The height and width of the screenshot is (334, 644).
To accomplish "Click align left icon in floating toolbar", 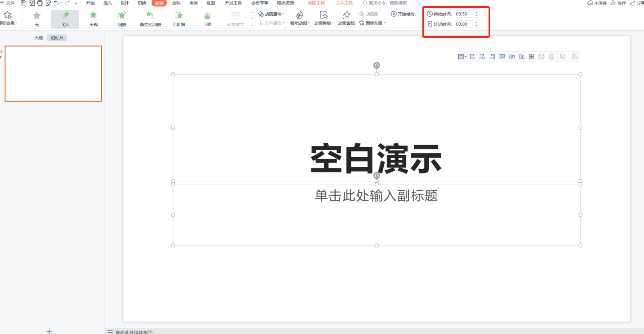I will (472, 57).
